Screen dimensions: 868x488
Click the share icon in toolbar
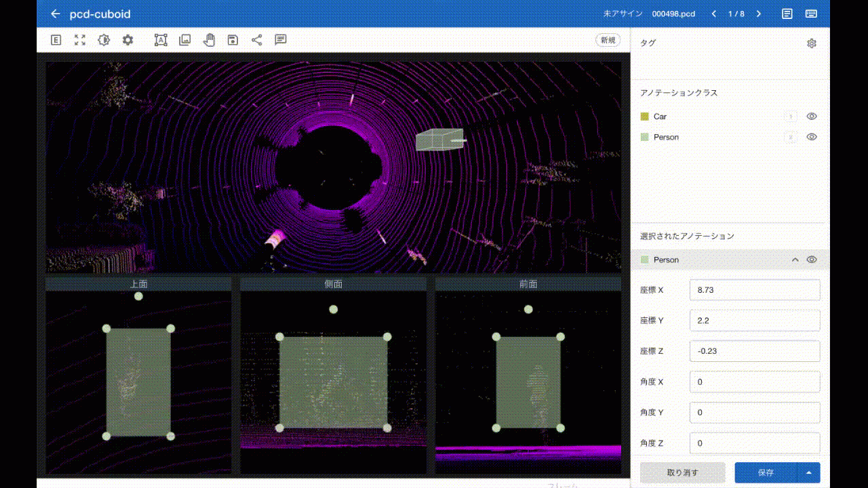pyautogui.click(x=256, y=40)
